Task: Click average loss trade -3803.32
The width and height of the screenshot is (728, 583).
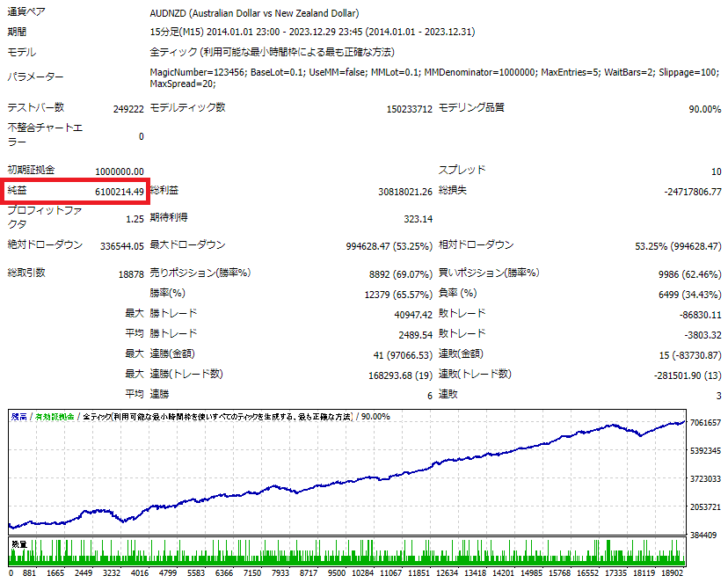Action: tap(703, 335)
